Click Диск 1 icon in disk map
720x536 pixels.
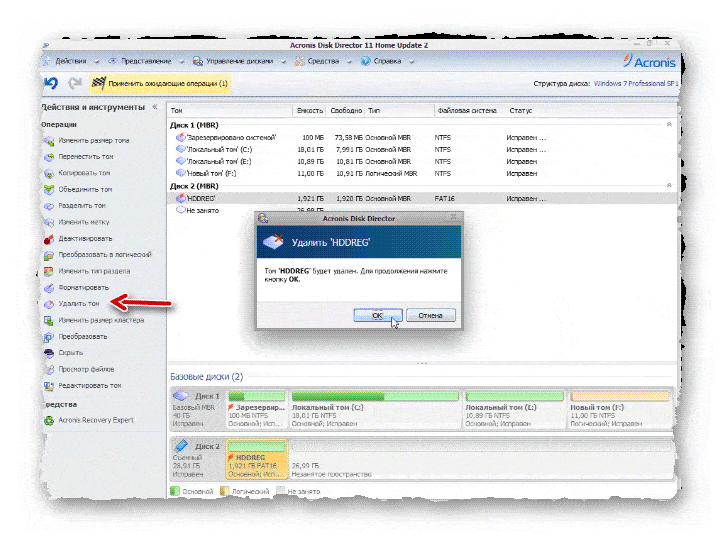(x=180, y=395)
